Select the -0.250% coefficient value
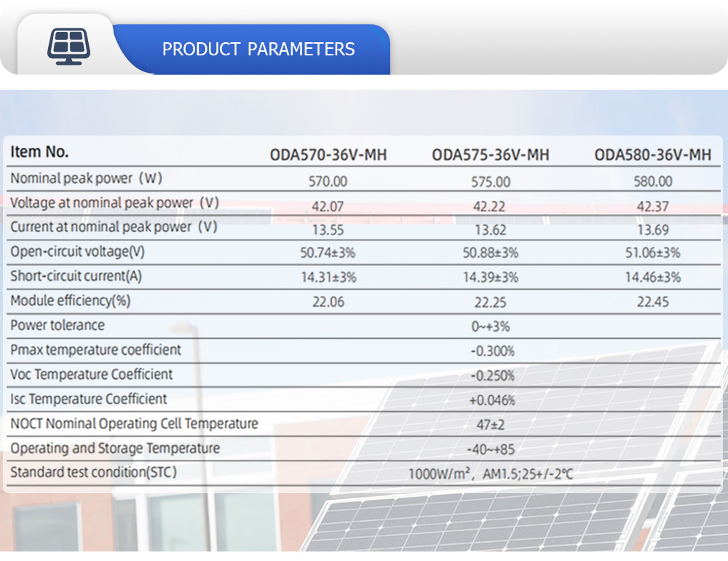The width and height of the screenshot is (728, 561). coord(493,375)
